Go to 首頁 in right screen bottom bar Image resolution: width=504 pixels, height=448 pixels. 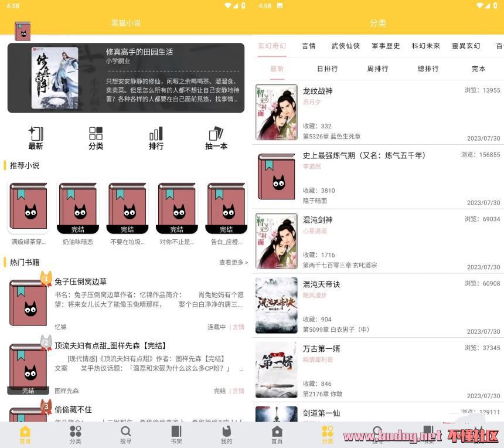point(277,435)
